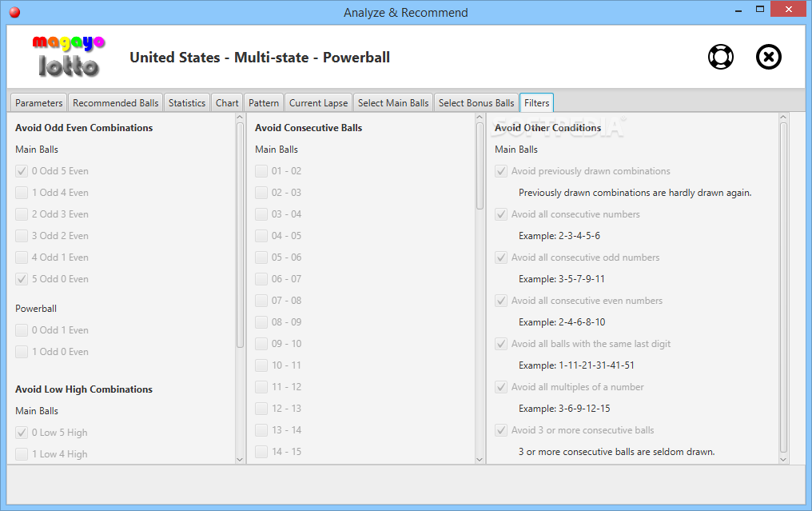The width and height of the screenshot is (812, 511).
Task: Check the 1 Low 4 High option
Action: coord(22,454)
